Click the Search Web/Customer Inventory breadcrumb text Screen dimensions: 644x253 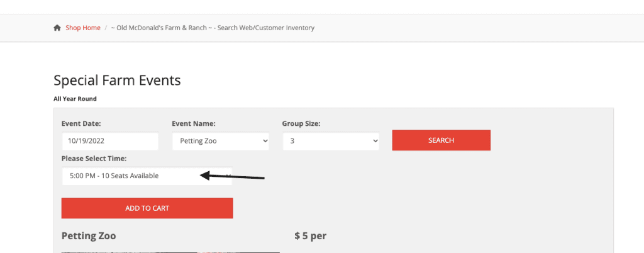266,28
